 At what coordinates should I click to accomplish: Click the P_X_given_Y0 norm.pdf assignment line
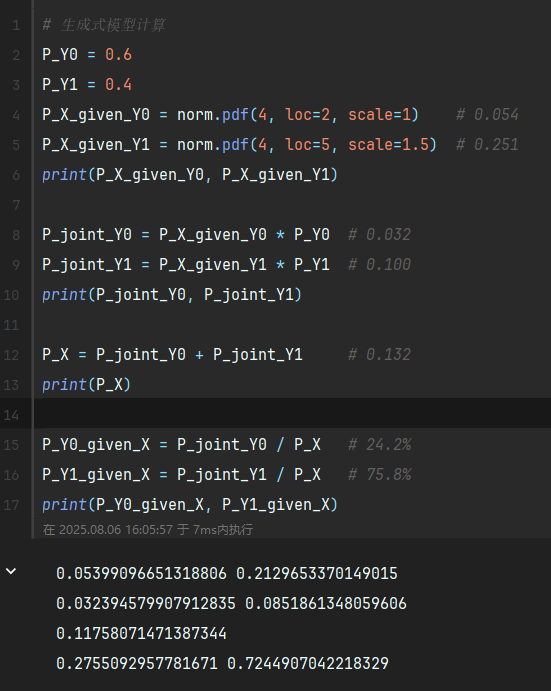tap(231, 115)
